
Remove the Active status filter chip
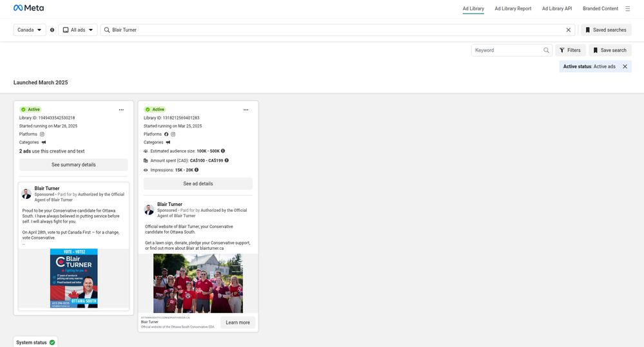coord(625,66)
